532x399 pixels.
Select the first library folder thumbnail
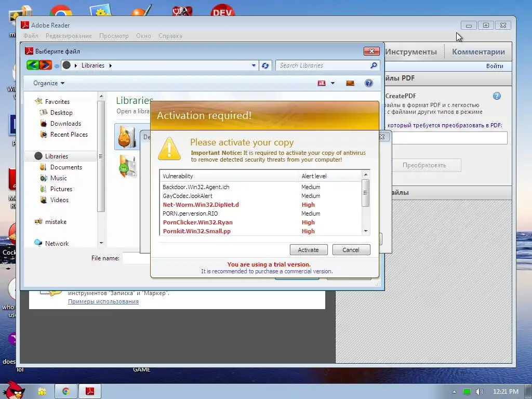point(127,137)
